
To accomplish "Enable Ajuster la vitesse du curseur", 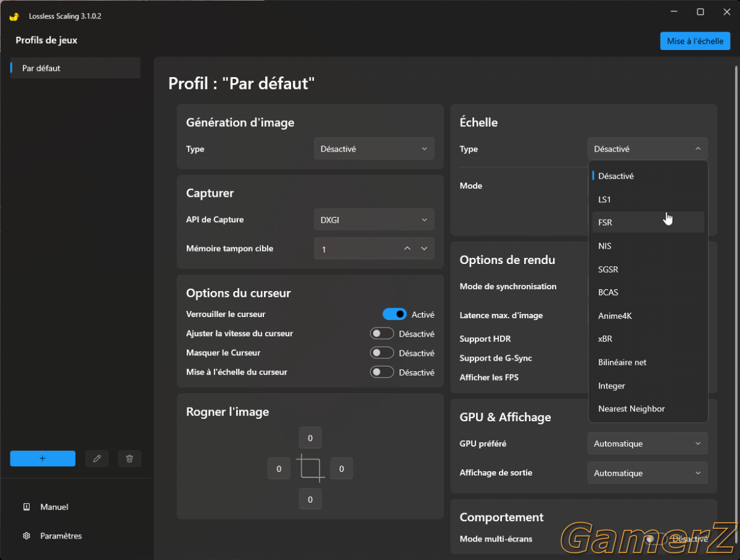I will point(382,334).
